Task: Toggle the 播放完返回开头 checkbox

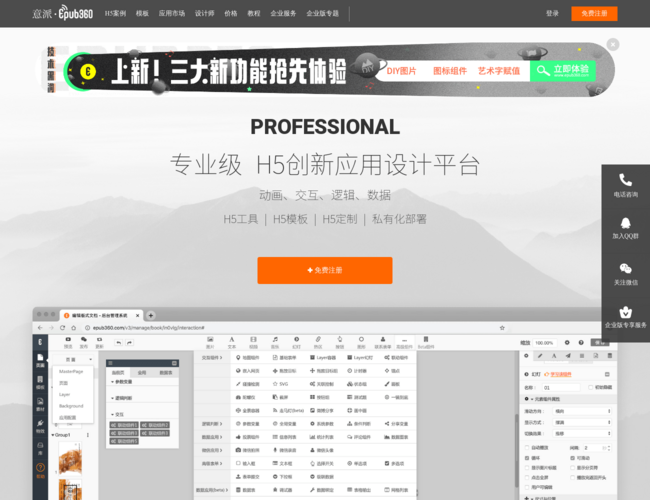Action: 572,478
